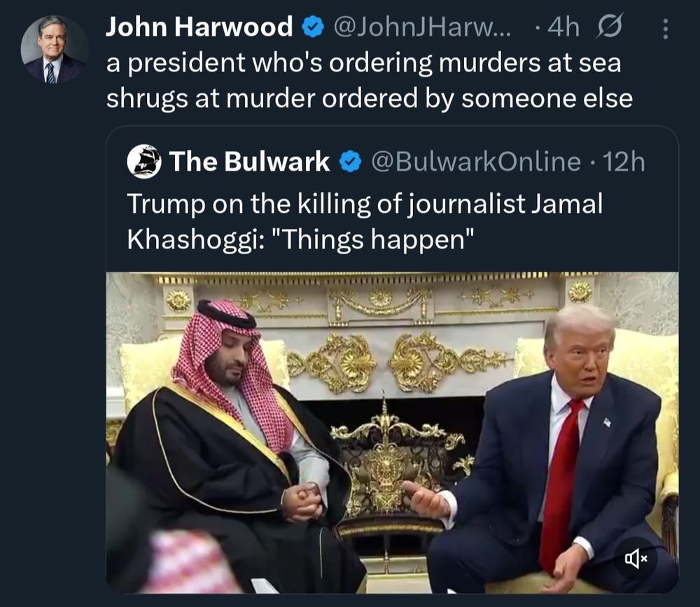
Task: Open The Bulwark's ship logo avatar
Action: pyautogui.click(x=144, y=161)
